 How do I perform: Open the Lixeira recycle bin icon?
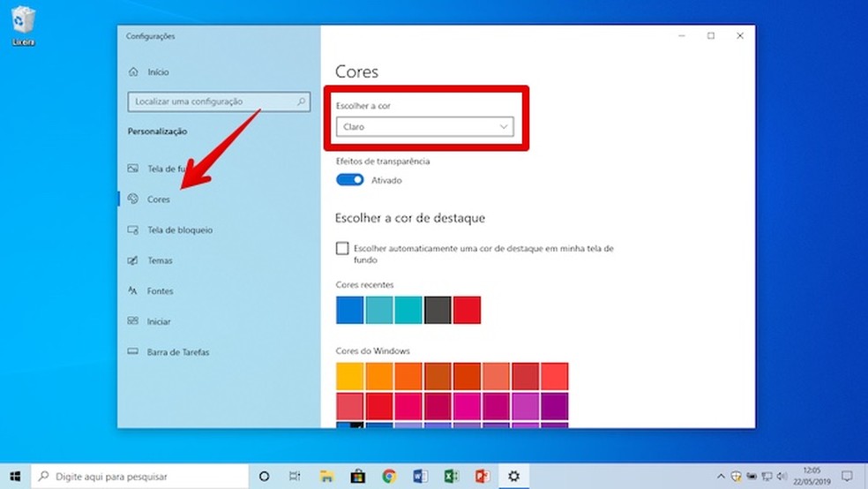[x=23, y=25]
